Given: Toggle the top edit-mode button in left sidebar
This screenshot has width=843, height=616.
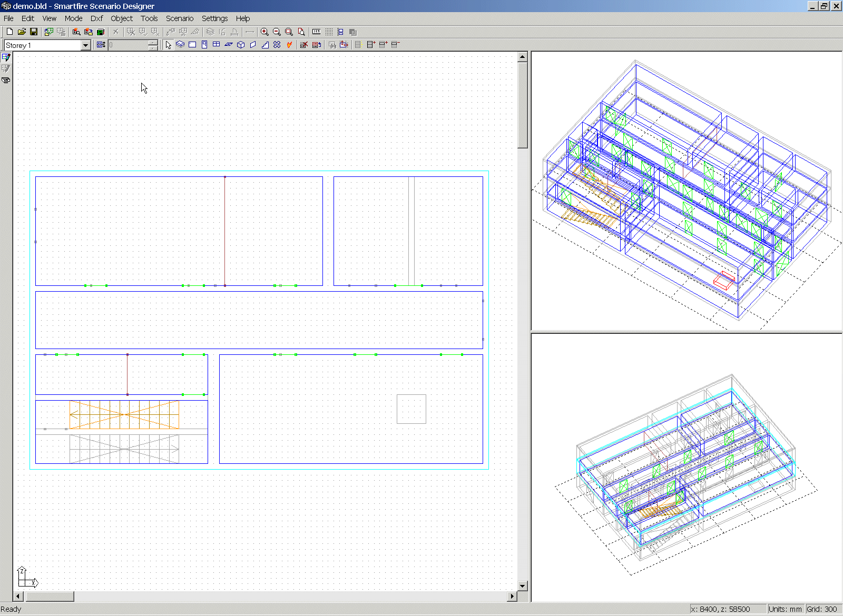Looking at the screenshot, I should (x=6, y=57).
